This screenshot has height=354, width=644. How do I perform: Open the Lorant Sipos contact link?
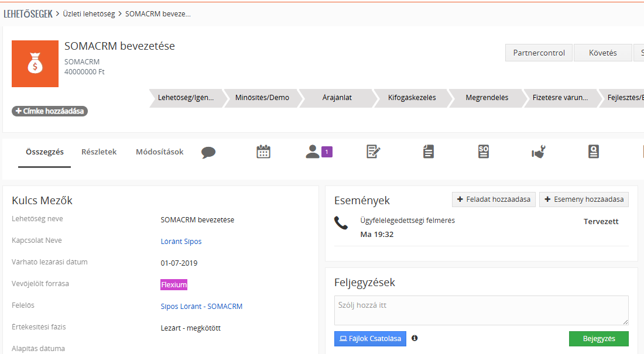[181, 242]
